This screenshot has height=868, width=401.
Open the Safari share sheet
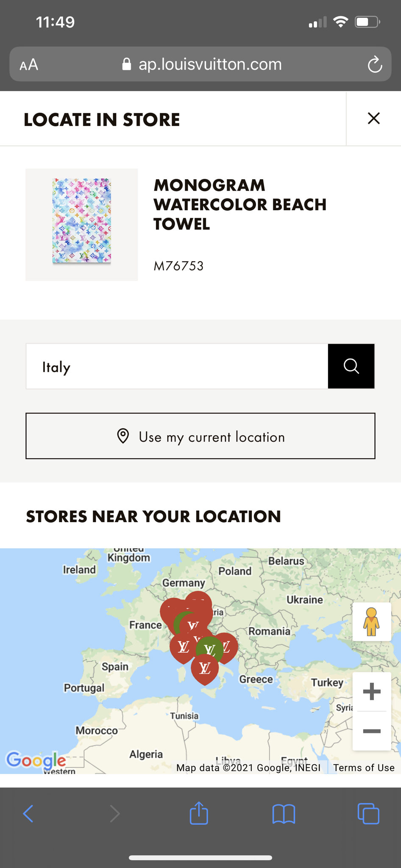199,813
